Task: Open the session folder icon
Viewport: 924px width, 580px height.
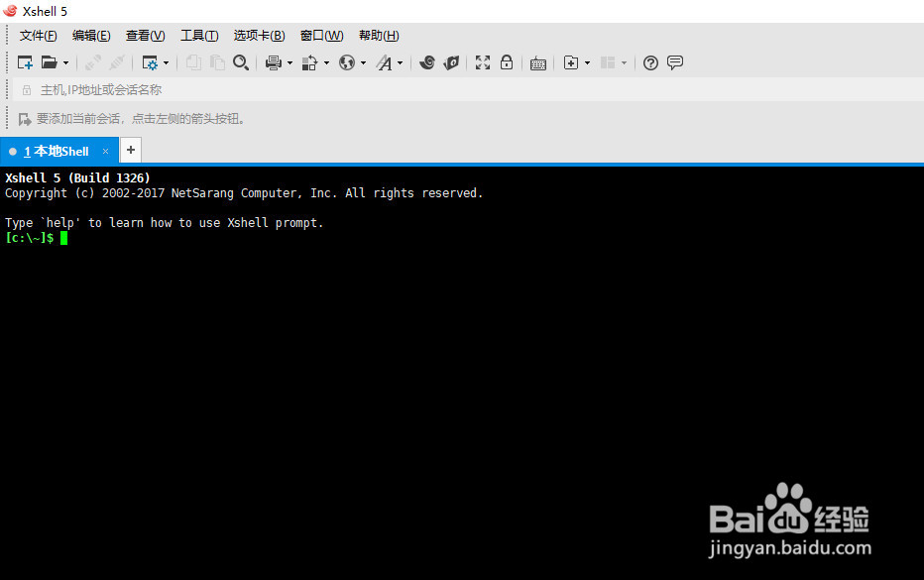Action: (x=49, y=62)
